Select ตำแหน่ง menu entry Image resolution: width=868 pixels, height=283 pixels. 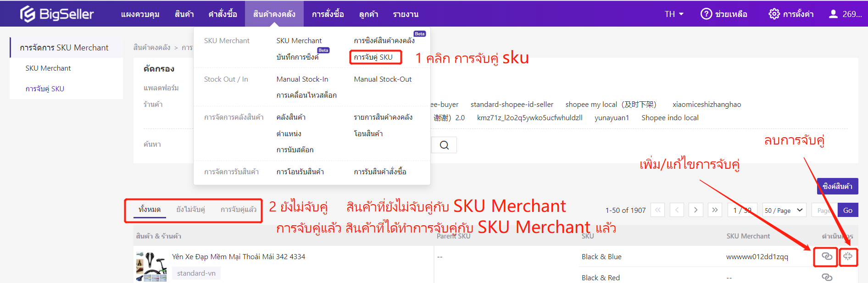coord(289,133)
